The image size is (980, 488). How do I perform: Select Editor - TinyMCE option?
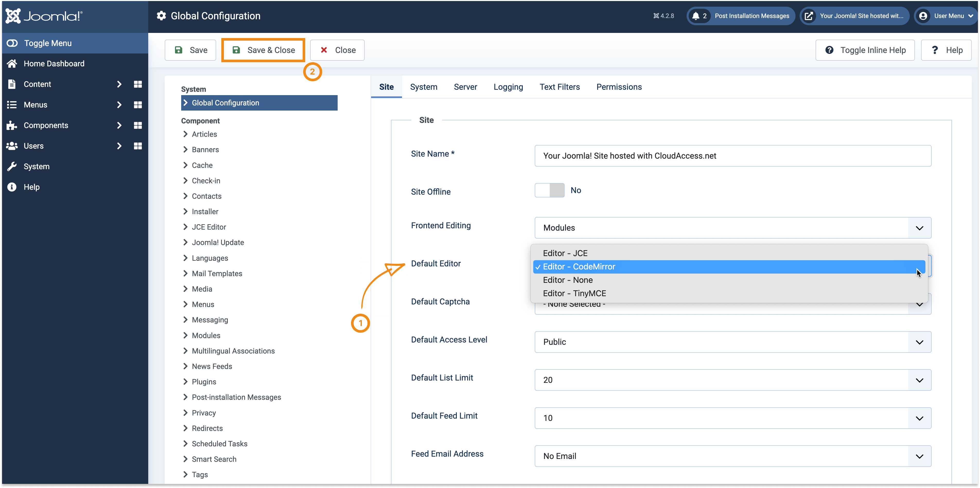(x=574, y=293)
